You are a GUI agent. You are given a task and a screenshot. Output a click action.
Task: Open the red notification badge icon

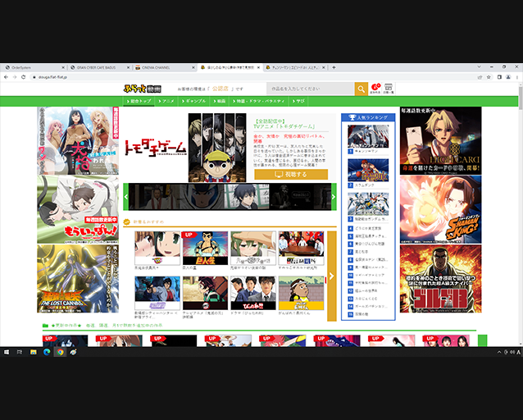[x=375, y=89]
